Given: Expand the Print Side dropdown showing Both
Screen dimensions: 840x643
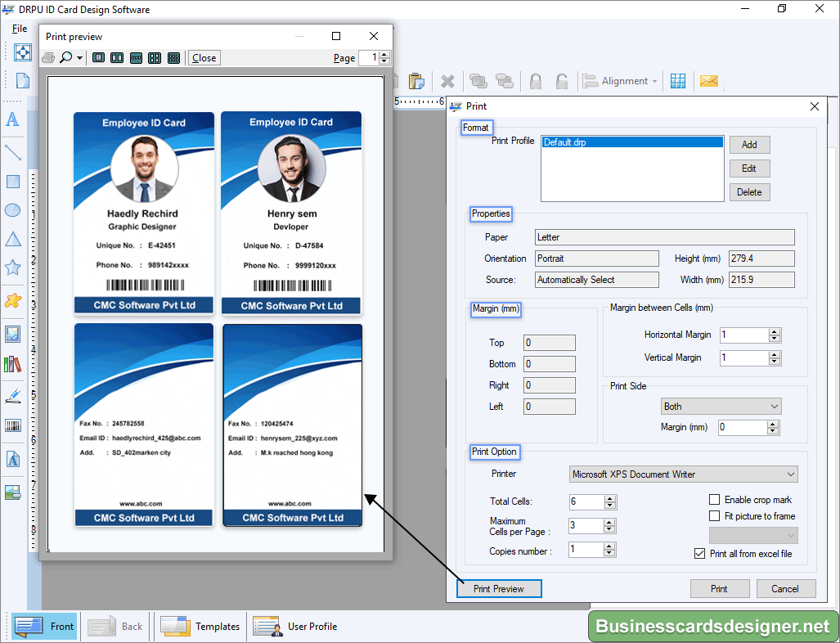Looking at the screenshot, I should 721,406.
